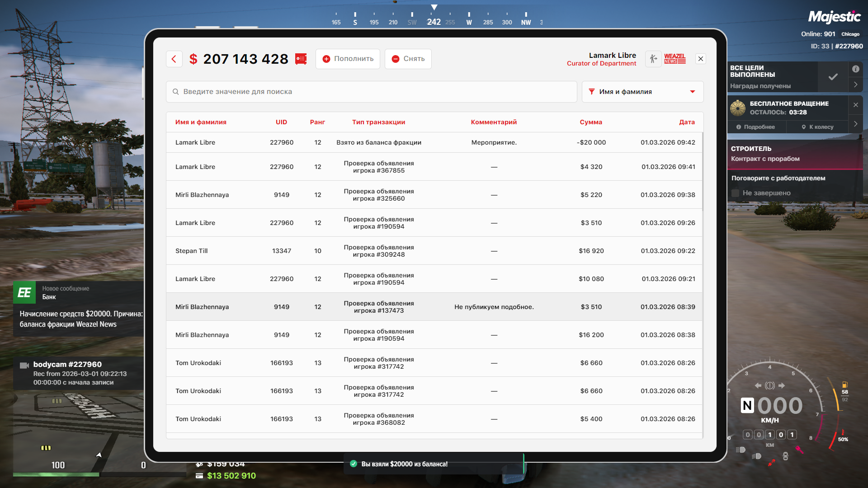This screenshot has height=488, width=868.
Task: Dismiss the free spin notification with X
Action: point(855,105)
